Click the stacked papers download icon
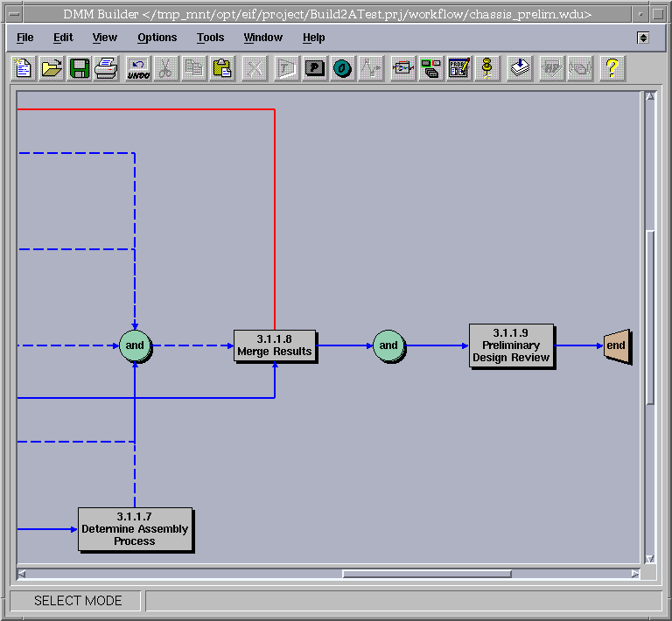Screen dimensions: 672x621 [521, 68]
